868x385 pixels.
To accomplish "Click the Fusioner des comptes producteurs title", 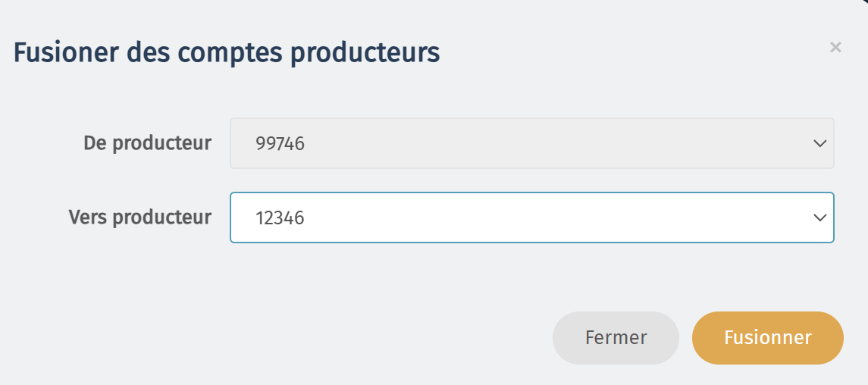I will point(227,54).
